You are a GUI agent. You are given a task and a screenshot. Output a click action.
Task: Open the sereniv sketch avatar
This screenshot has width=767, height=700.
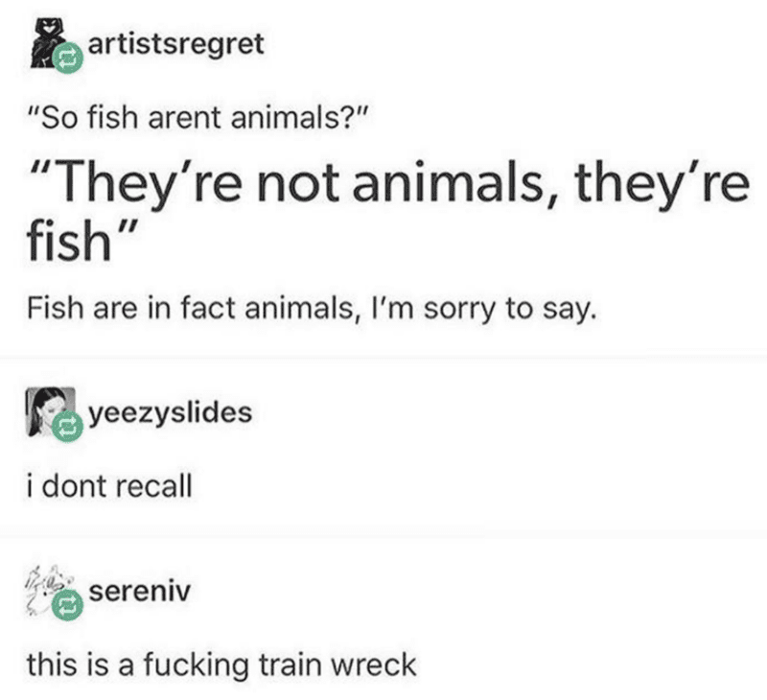tap(51, 590)
